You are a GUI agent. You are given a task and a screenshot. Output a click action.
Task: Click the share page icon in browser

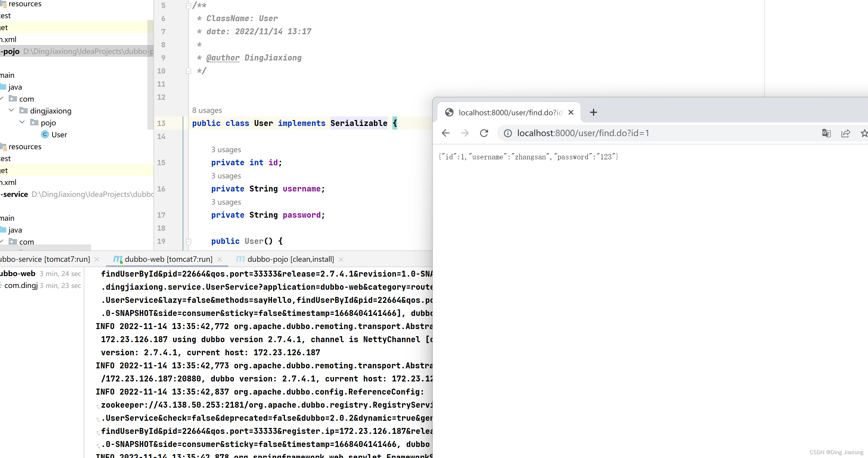click(846, 133)
